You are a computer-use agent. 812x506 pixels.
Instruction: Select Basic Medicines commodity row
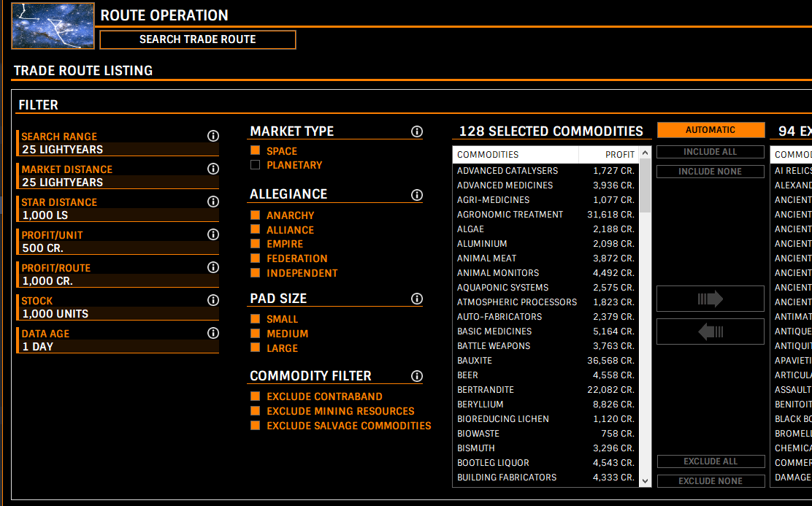coord(545,331)
